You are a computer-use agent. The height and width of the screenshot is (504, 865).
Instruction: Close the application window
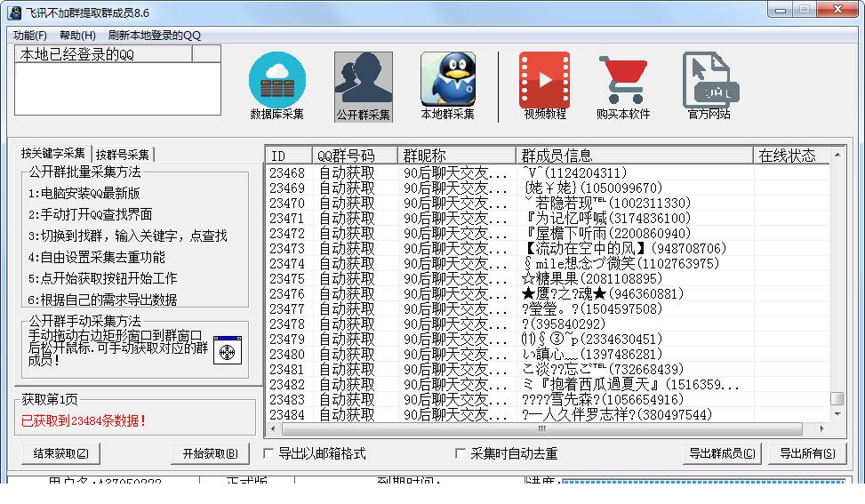coord(837,10)
